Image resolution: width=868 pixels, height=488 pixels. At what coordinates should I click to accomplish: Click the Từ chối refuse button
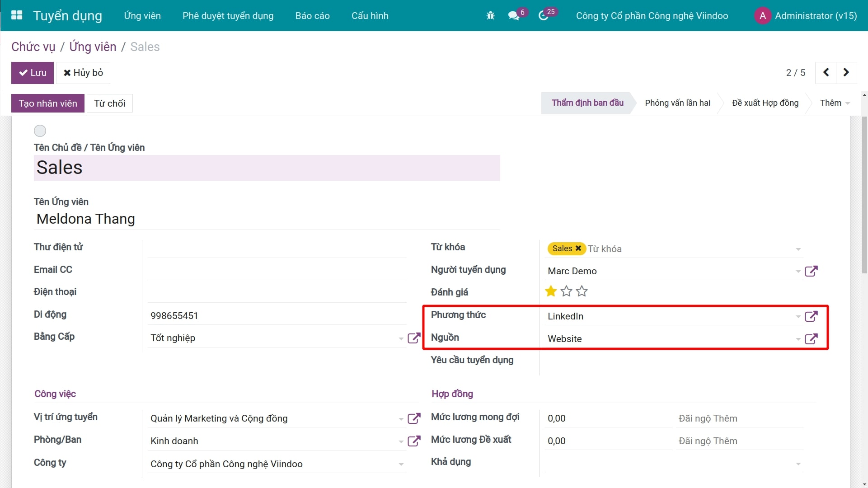(x=109, y=103)
